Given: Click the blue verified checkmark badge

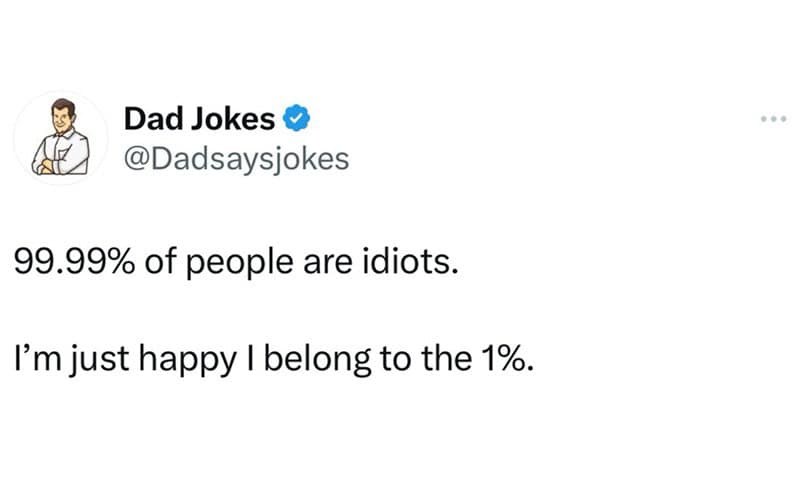Looking at the screenshot, I should 295,120.
